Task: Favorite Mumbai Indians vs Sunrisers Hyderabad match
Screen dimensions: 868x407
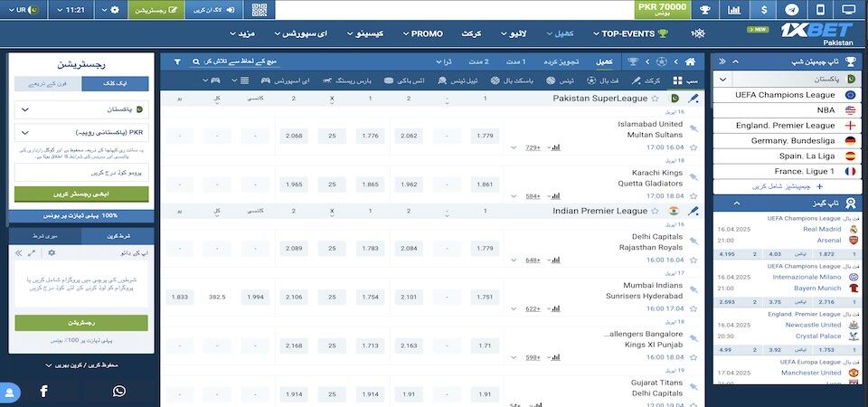Action: click(693, 309)
